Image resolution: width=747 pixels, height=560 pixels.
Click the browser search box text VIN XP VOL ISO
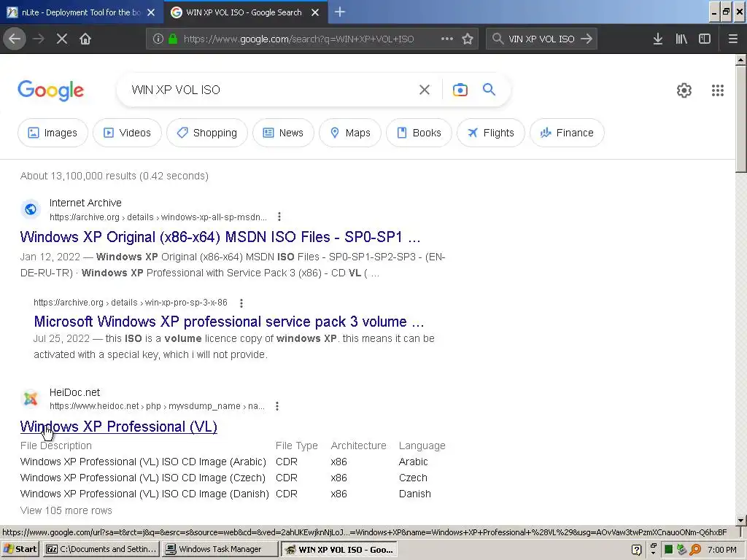click(x=542, y=39)
